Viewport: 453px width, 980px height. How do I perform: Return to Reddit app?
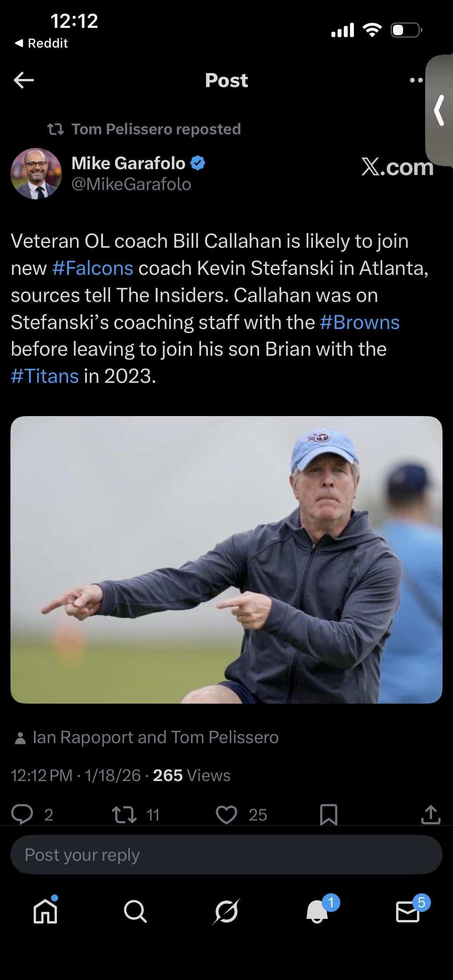click(x=41, y=43)
